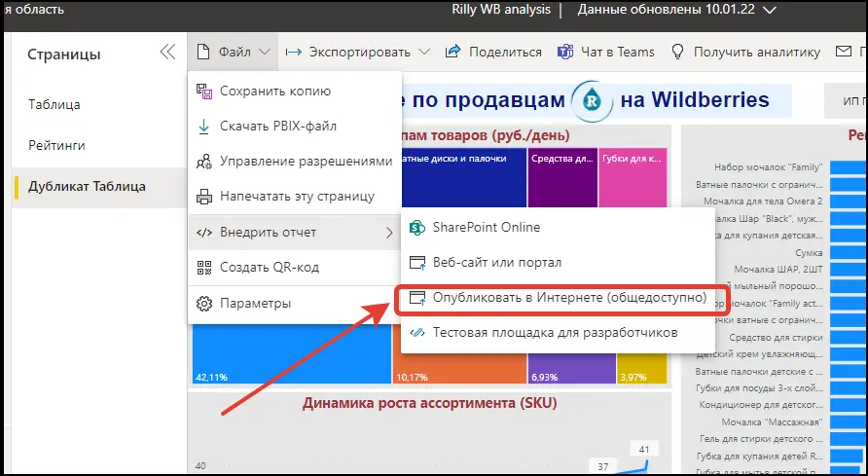868x476 pixels.
Task: Click the Веб-сайт или портал window icon
Action: (x=416, y=263)
